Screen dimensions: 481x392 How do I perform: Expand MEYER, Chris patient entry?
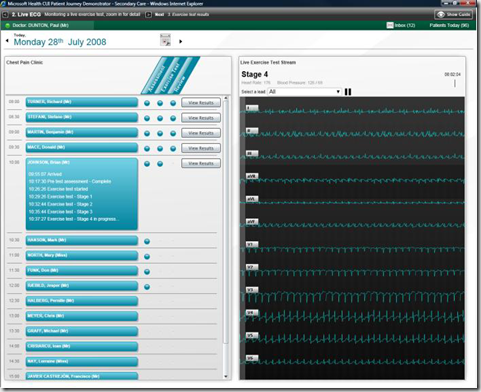coord(82,316)
